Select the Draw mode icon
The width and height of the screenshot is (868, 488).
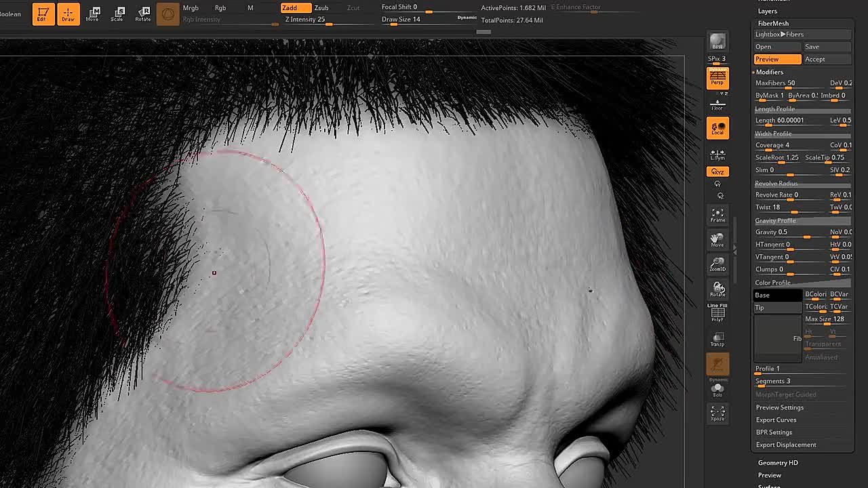pos(68,14)
